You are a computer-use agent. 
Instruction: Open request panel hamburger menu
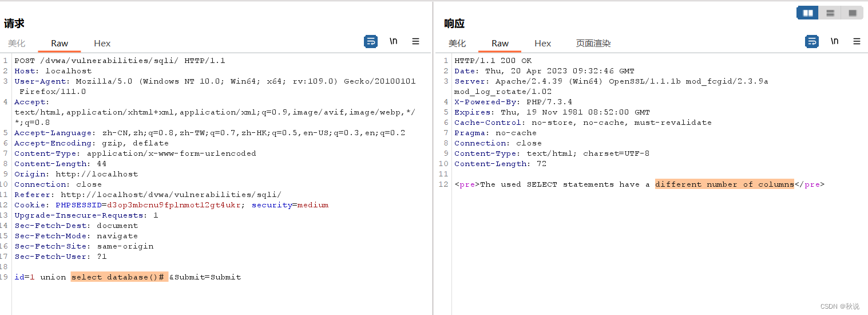tap(416, 41)
